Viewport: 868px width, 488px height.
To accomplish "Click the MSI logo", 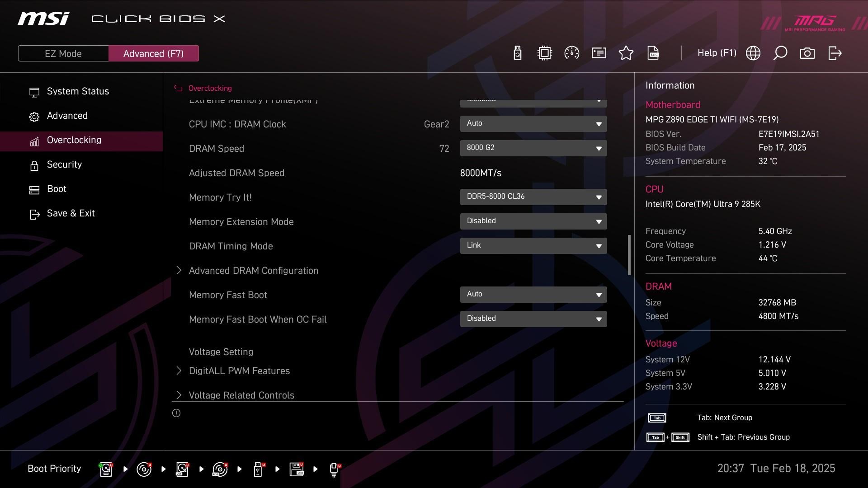I will (44, 19).
